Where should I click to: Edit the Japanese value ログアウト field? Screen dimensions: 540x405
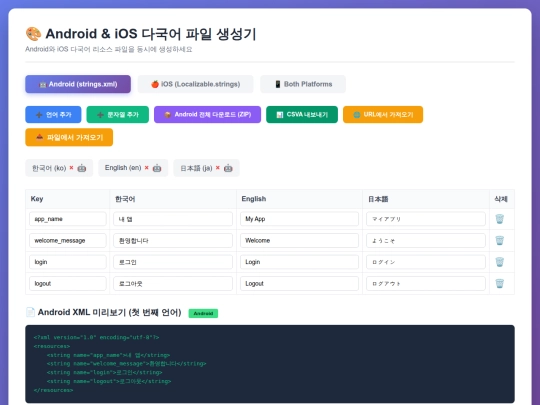426,283
